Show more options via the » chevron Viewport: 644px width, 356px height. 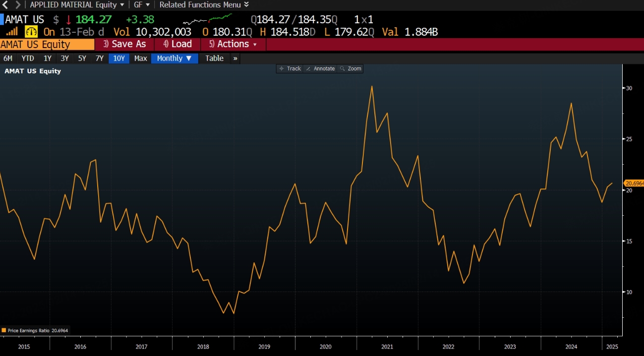click(235, 58)
